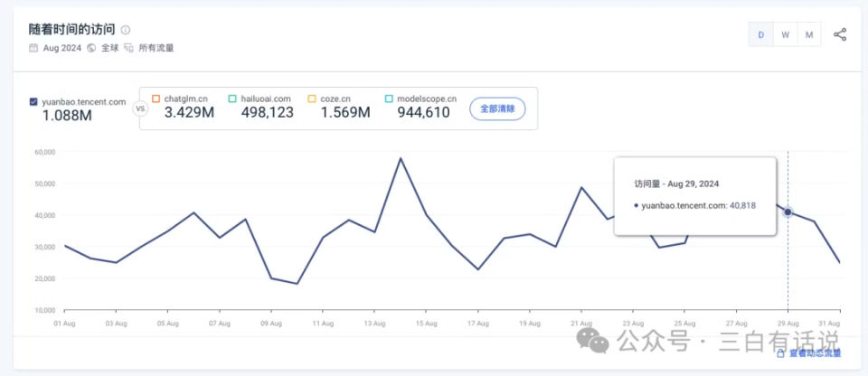The image size is (868, 376).
Task: Tick the coze.cn checkbox
Action: pyautogui.click(x=312, y=99)
